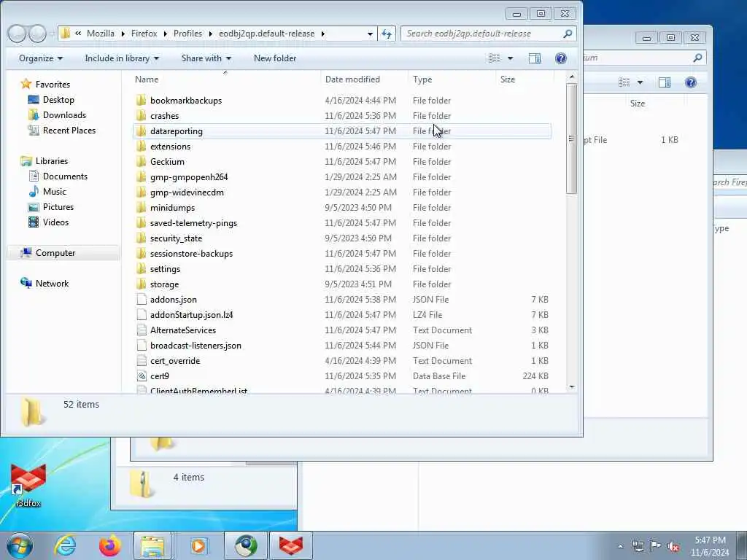This screenshot has height=560, width=747.
Task: Launch Firefox from the taskbar
Action: (x=109, y=545)
